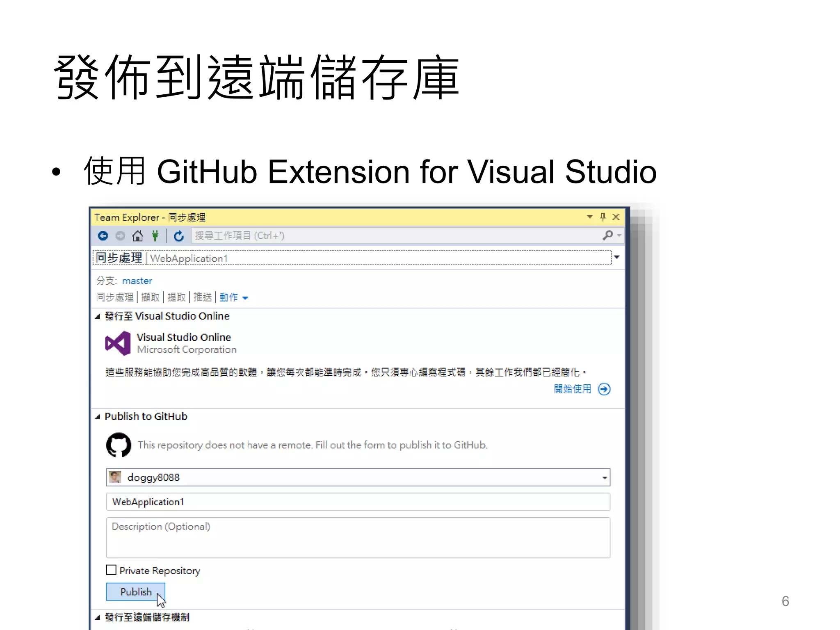This screenshot has height=630, width=840.
Task: Open Team Explorer window position dropdown
Action: click(x=590, y=217)
